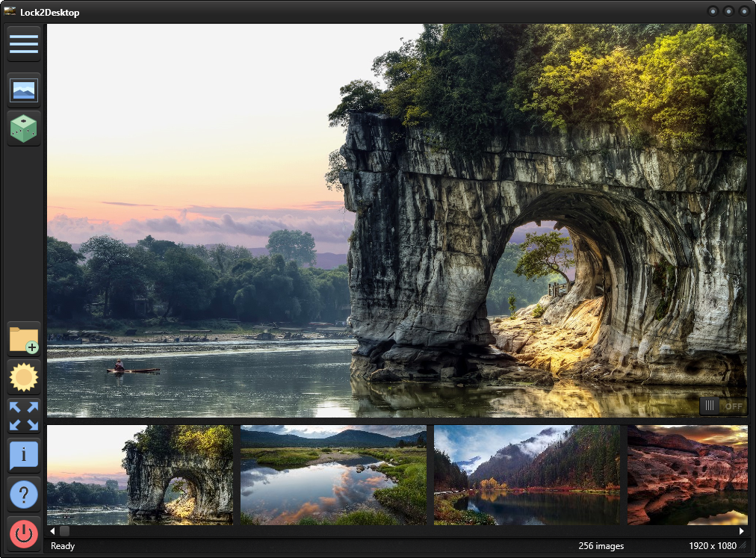Image resolution: width=756 pixels, height=558 pixels.
Task: Select the elephant rock arch thumbnail
Action: coord(140,475)
